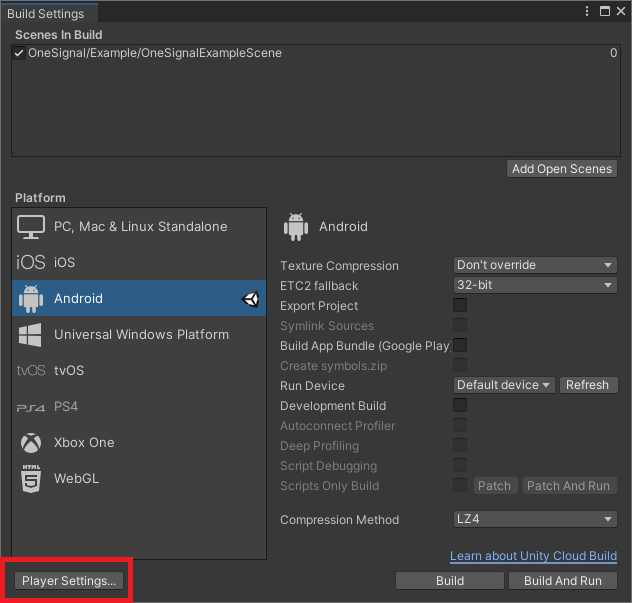
Task: Select the Xbox One platform row
Action: point(139,443)
